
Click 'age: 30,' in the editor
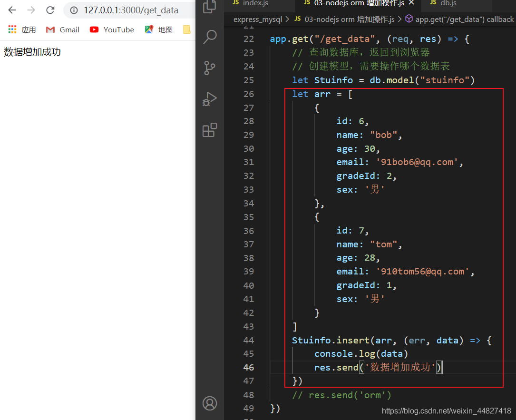click(358, 149)
